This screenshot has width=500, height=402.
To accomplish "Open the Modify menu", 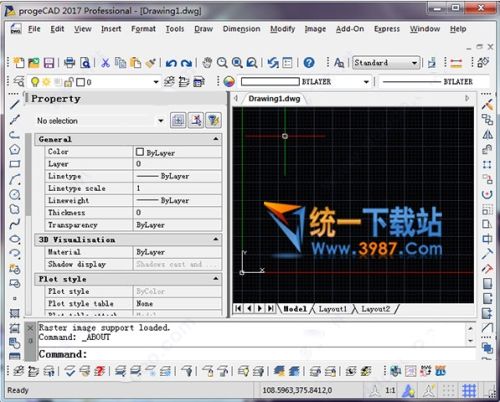I will [283, 29].
